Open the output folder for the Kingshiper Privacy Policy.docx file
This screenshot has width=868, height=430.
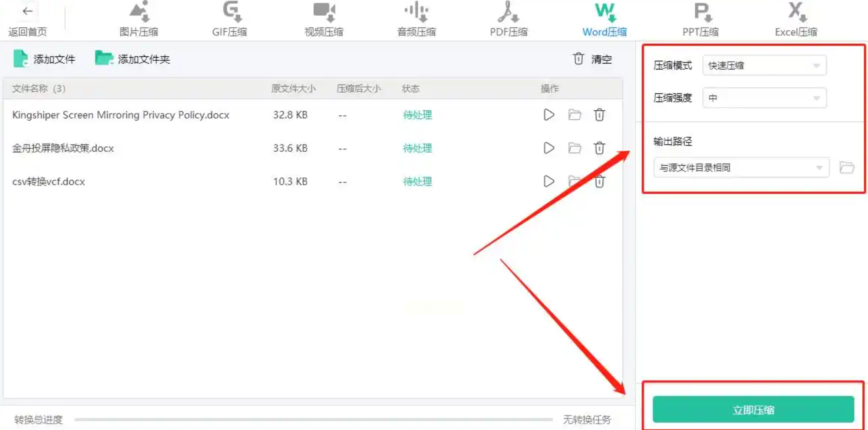click(574, 115)
